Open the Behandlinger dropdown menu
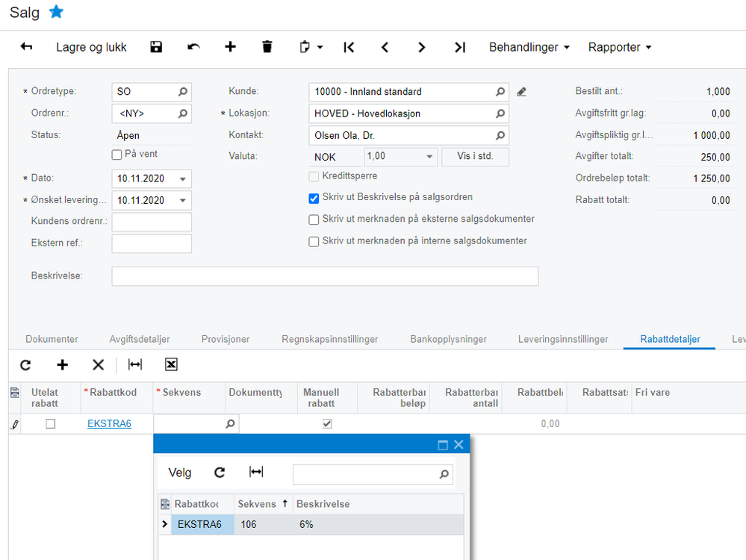 click(529, 47)
